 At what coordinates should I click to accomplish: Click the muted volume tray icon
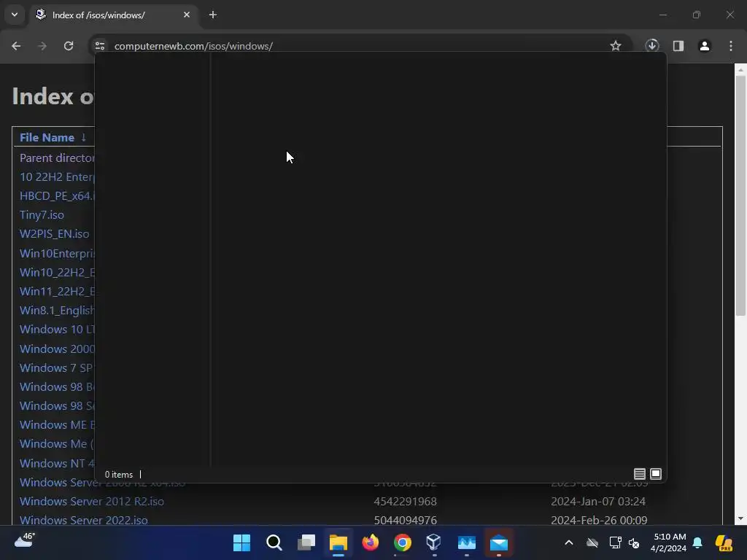[x=634, y=542]
